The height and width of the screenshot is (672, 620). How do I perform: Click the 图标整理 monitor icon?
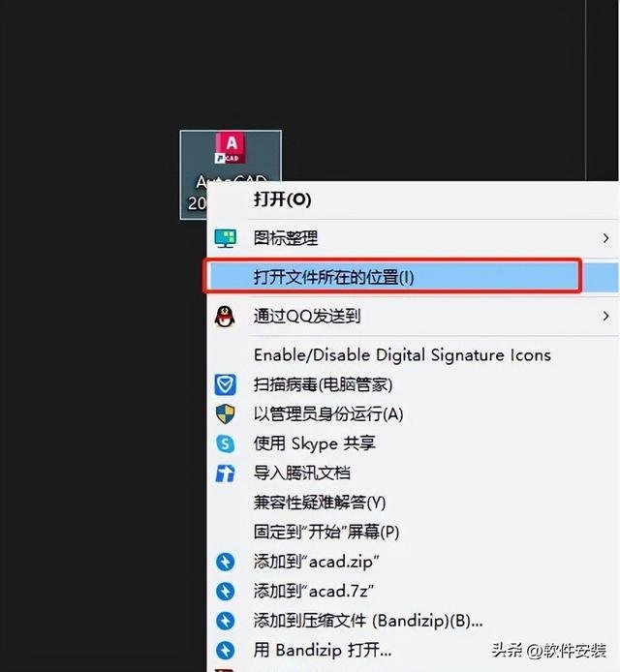coord(225,238)
